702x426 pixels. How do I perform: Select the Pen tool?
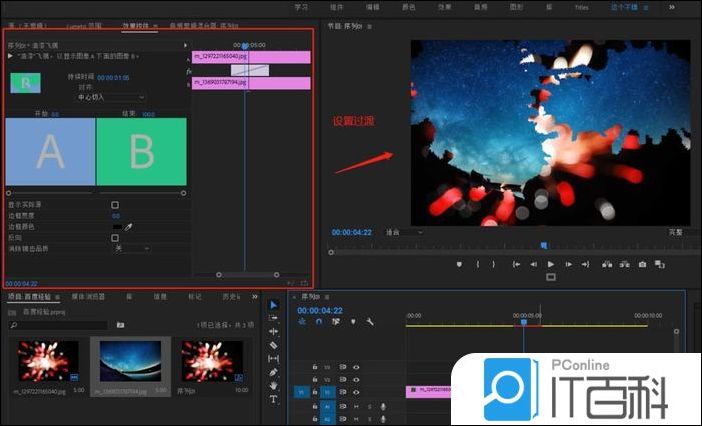tap(274, 372)
